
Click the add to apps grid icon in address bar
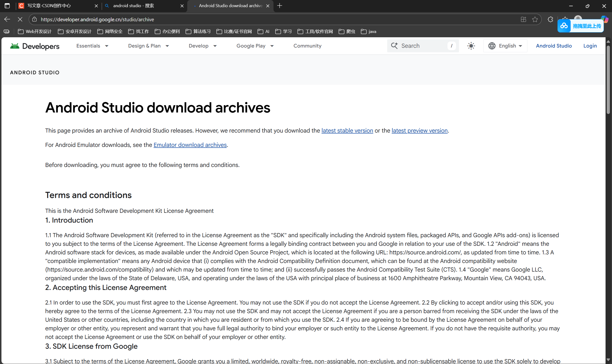point(523,19)
